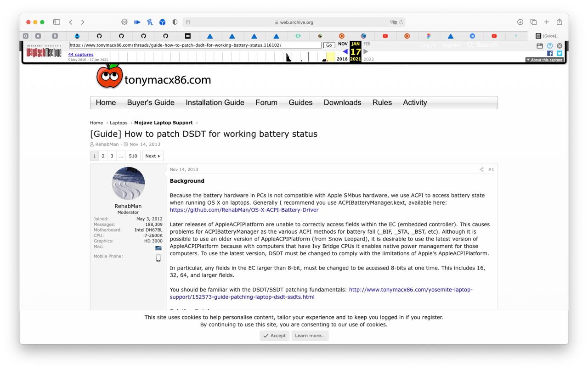588x370 pixels.
Task: Accept the cookie notice
Action: coord(274,336)
